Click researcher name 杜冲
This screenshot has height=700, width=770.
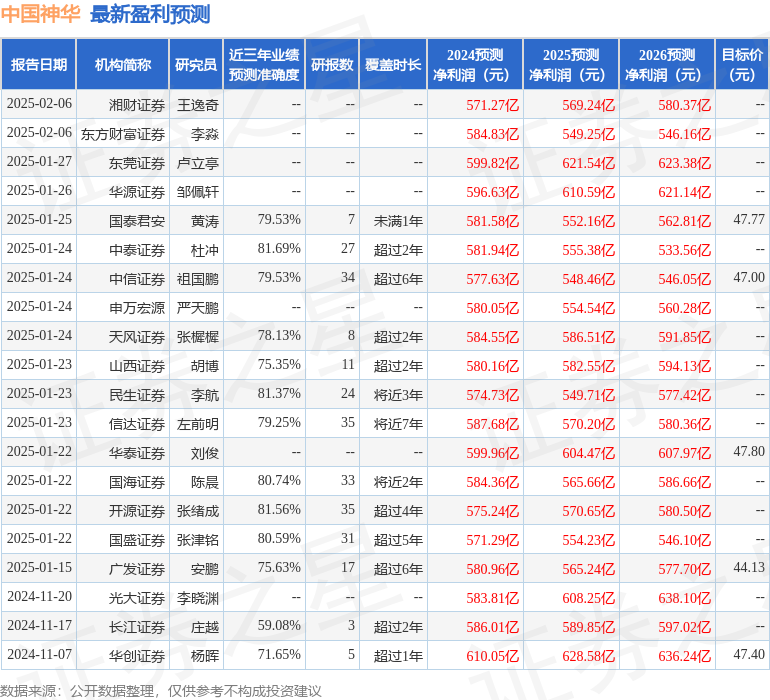(x=205, y=250)
